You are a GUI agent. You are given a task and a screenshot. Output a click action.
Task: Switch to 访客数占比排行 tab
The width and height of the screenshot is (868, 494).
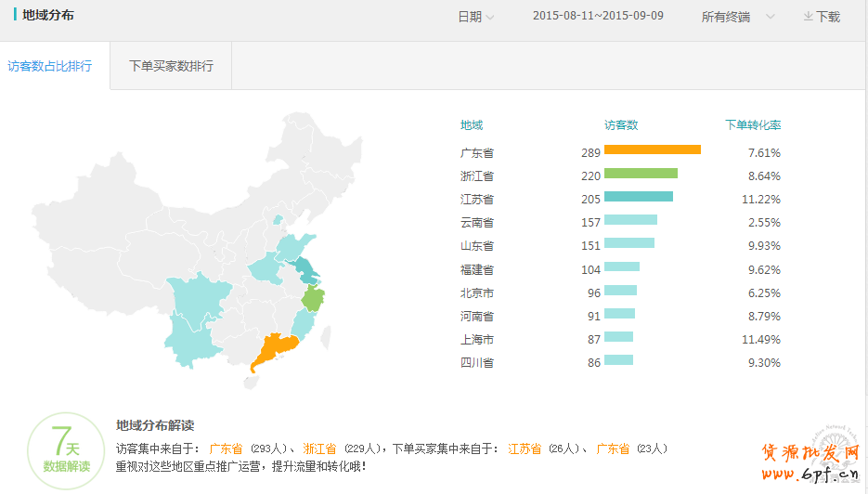(50, 66)
